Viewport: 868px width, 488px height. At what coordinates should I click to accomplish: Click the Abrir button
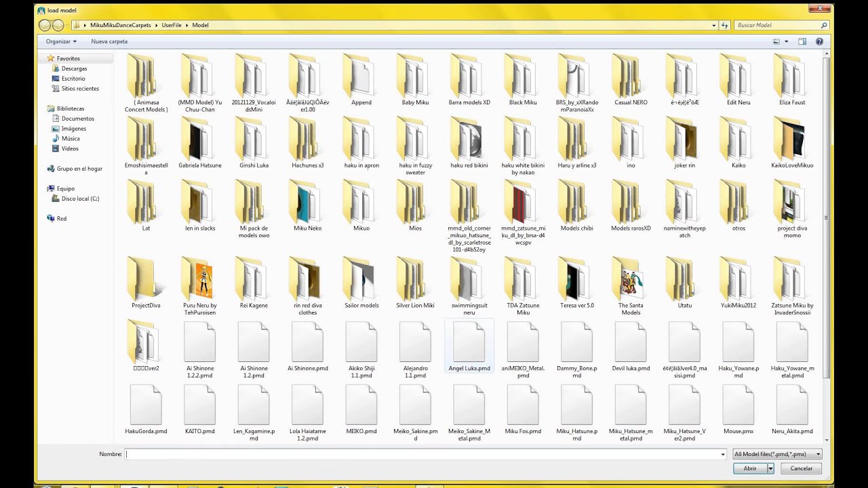point(750,468)
